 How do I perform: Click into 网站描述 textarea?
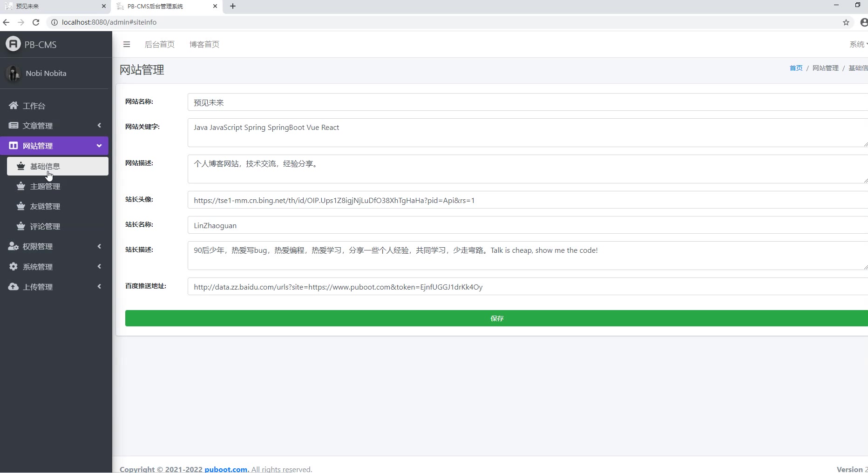(528, 169)
